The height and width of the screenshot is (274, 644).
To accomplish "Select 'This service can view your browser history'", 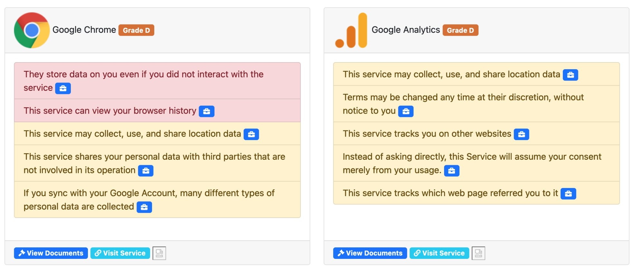I will coord(110,111).
